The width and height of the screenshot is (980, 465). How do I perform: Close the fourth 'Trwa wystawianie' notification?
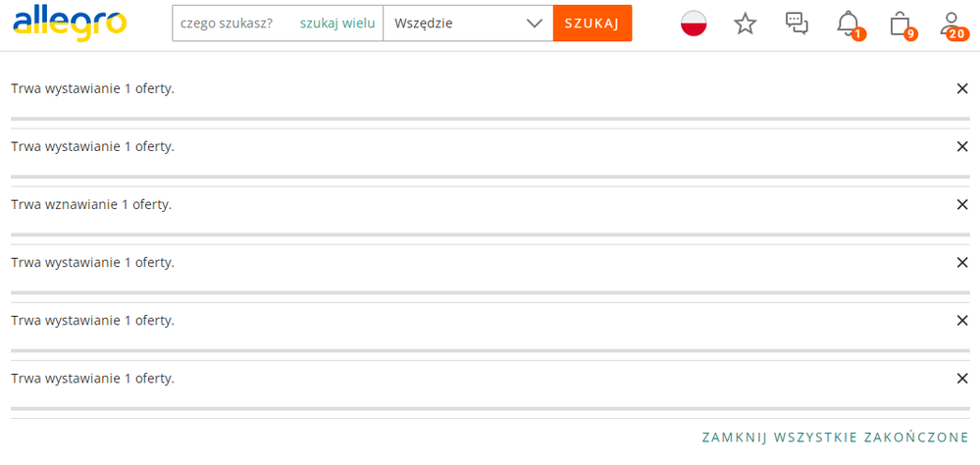[962, 263]
